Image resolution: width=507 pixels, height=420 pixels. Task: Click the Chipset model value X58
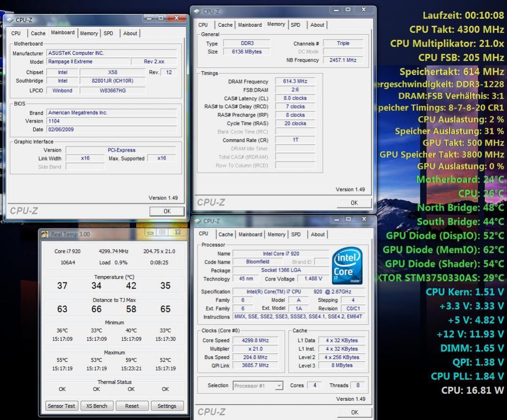pos(113,72)
